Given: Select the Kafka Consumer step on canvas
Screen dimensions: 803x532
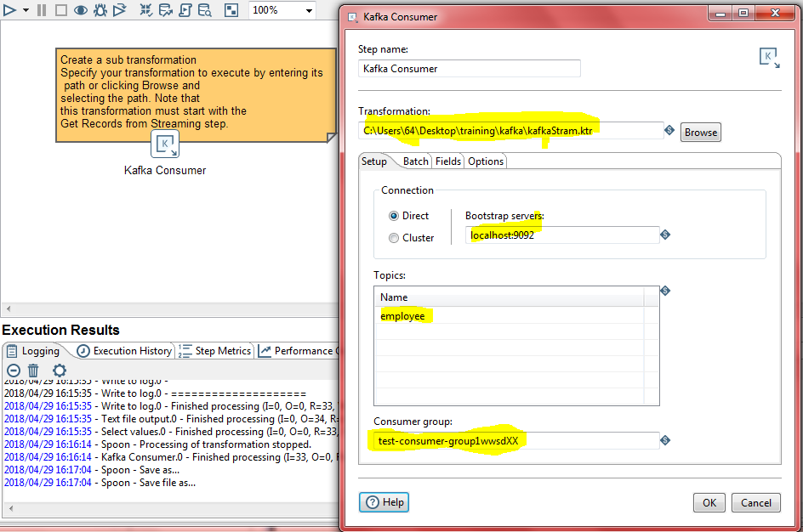Looking at the screenshot, I should pos(165,144).
